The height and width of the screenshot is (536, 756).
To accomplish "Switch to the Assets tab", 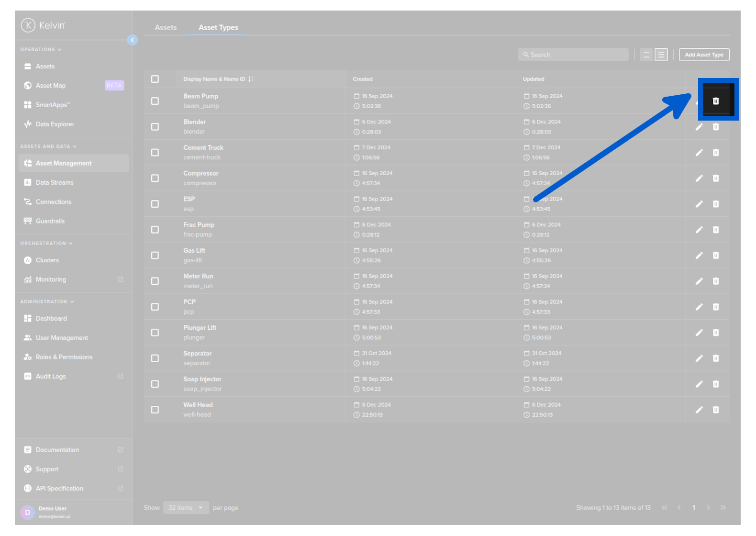I will click(x=166, y=28).
